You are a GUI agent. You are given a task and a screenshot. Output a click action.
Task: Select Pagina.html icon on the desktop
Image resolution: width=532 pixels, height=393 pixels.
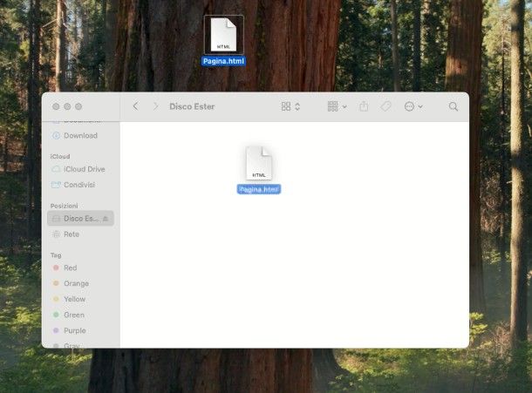pos(224,37)
